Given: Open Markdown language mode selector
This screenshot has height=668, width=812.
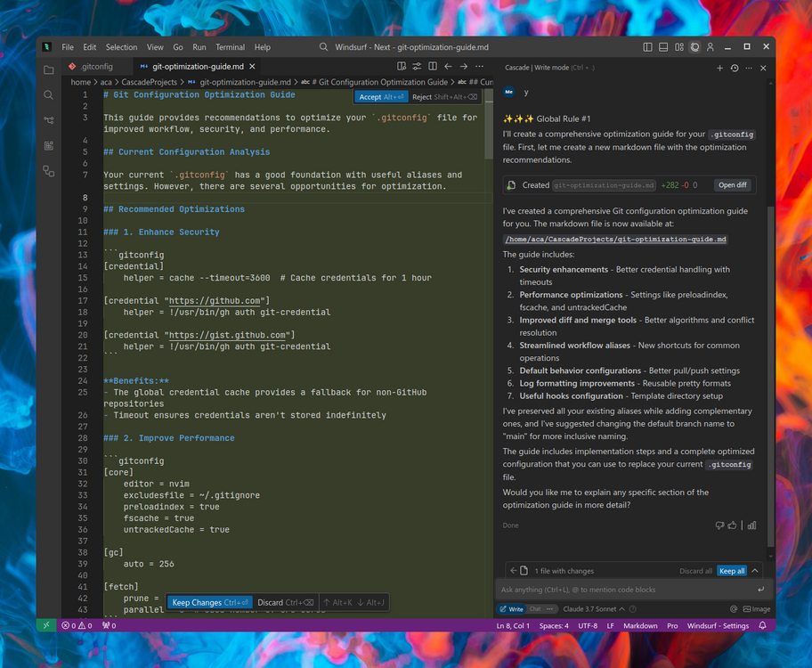Looking at the screenshot, I should [x=639, y=626].
